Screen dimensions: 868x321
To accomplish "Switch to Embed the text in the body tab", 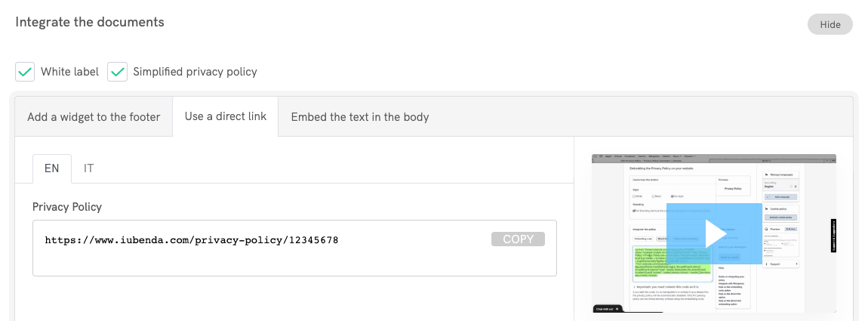I will pos(359,117).
